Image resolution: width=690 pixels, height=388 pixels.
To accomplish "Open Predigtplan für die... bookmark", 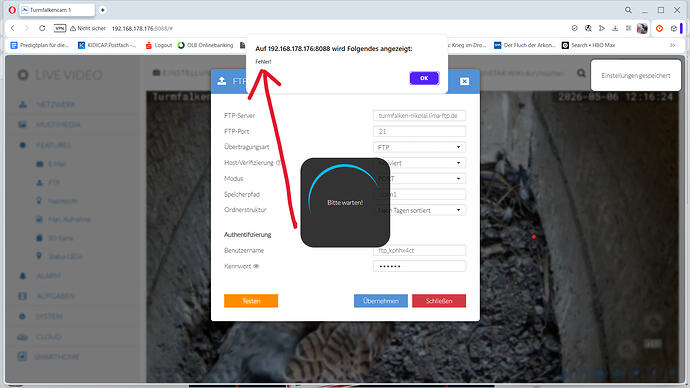I will 40,45.
